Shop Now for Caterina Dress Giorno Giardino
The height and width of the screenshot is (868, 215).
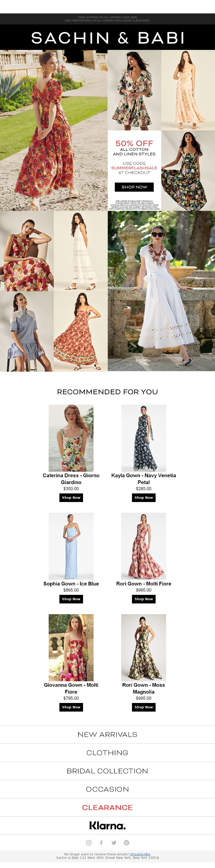coord(71,498)
